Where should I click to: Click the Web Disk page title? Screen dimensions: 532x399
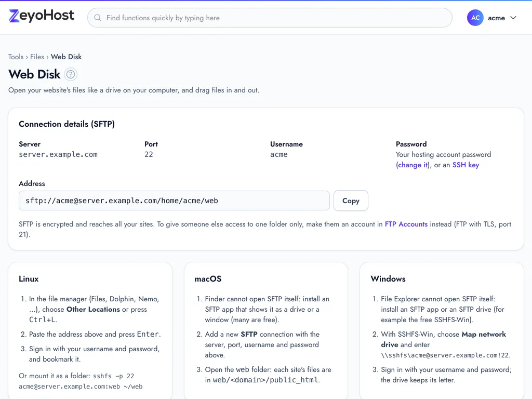point(35,74)
